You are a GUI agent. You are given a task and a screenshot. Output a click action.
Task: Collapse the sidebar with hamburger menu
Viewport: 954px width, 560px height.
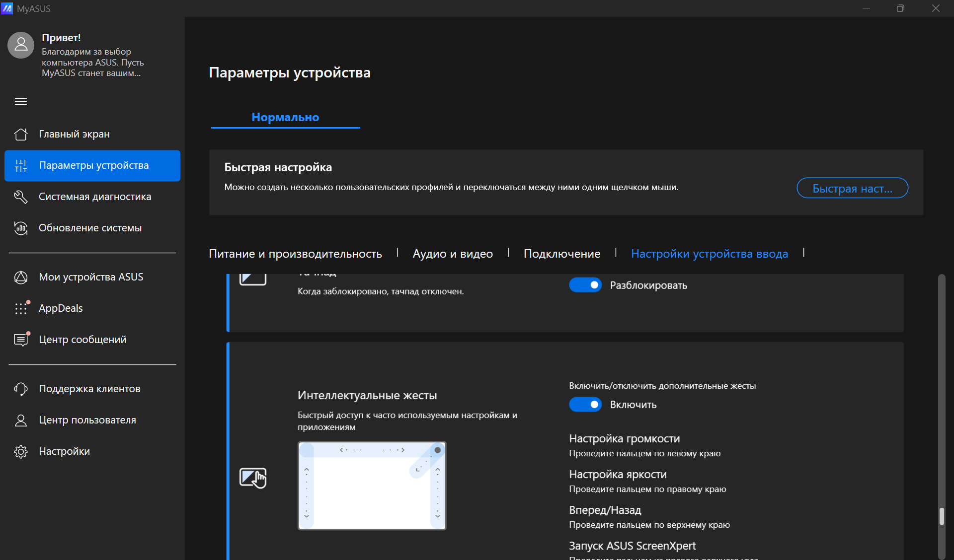(x=21, y=101)
